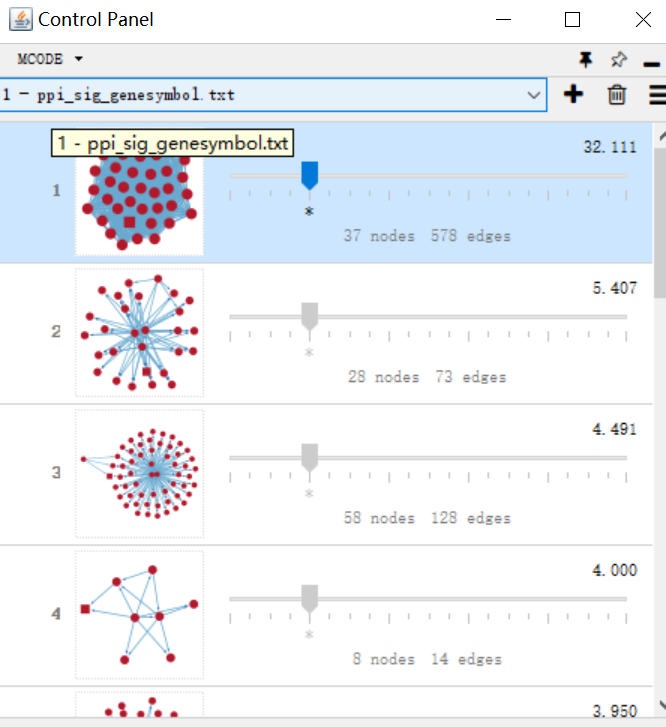Viewport: 666px width, 727px height.
Task: Open the ppi_sig_genesymbol.txt result combo box
Action: pos(273,95)
